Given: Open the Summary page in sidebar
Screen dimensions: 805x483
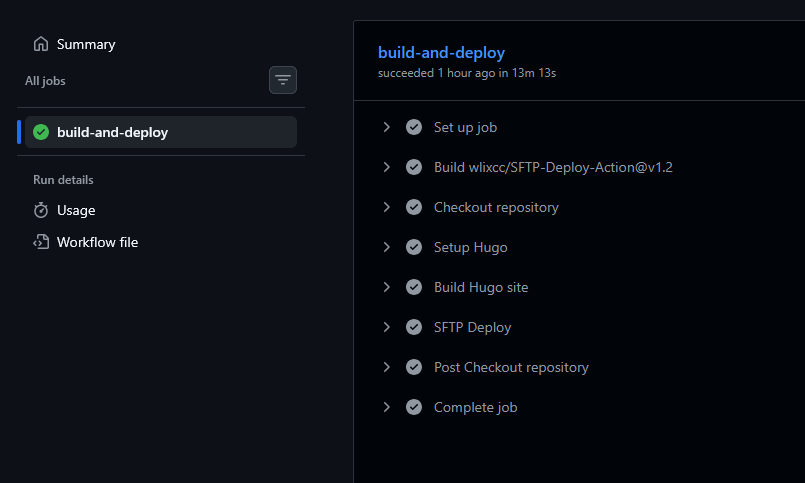Looking at the screenshot, I should (x=86, y=44).
